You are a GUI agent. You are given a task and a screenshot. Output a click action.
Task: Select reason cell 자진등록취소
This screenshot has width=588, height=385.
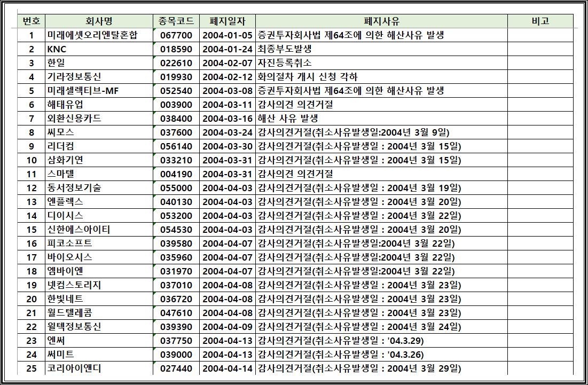pos(382,63)
